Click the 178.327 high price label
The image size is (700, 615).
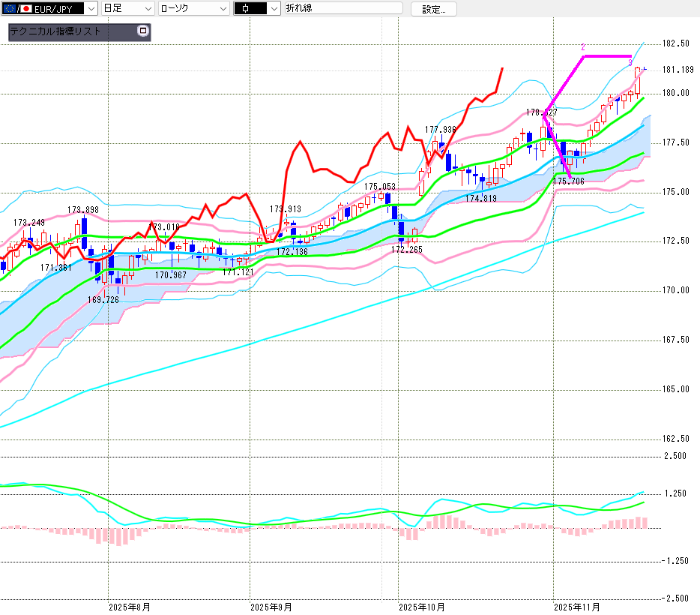pyautogui.click(x=541, y=112)
